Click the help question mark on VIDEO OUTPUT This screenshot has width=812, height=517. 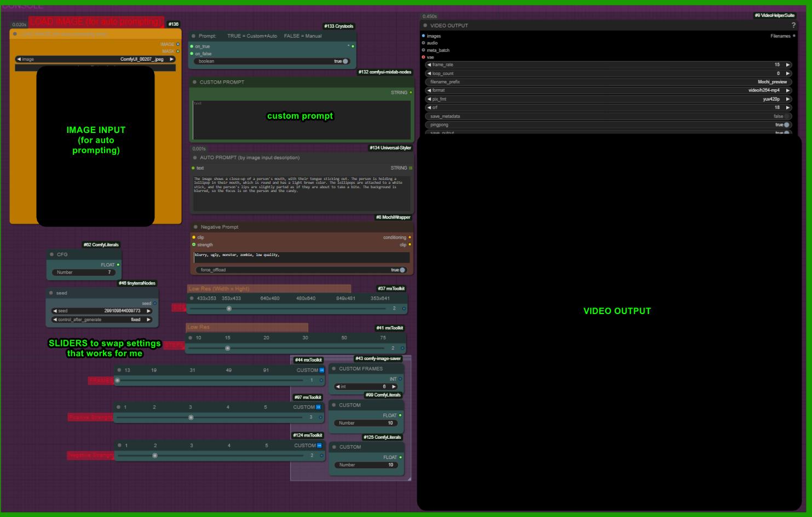[793, 26]
